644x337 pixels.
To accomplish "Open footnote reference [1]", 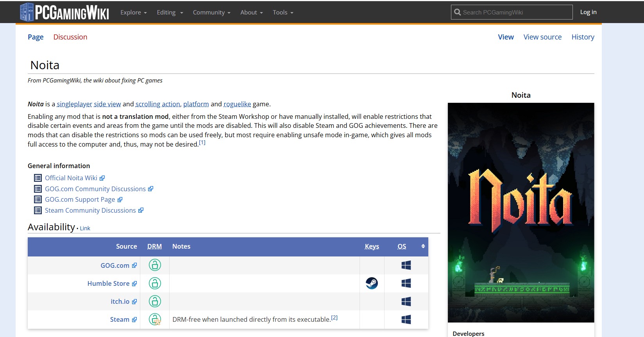I will (x=202, y=143).
